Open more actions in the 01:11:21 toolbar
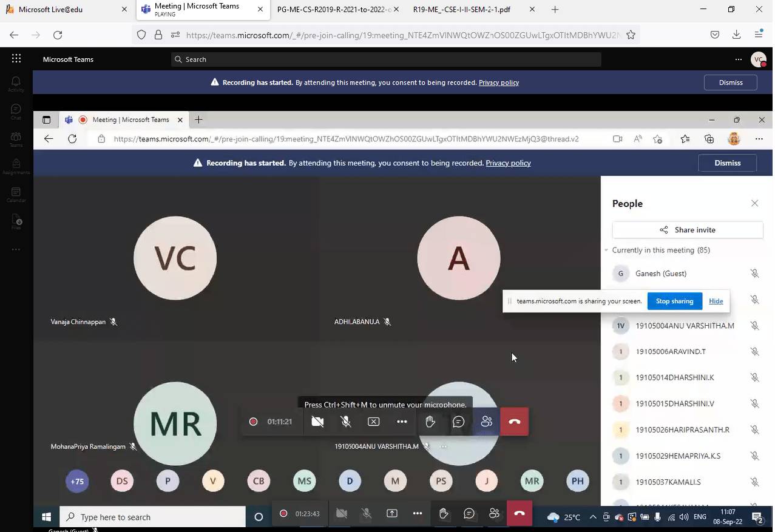Viewport: 775px width, 532px height. [x=402, y=422]
